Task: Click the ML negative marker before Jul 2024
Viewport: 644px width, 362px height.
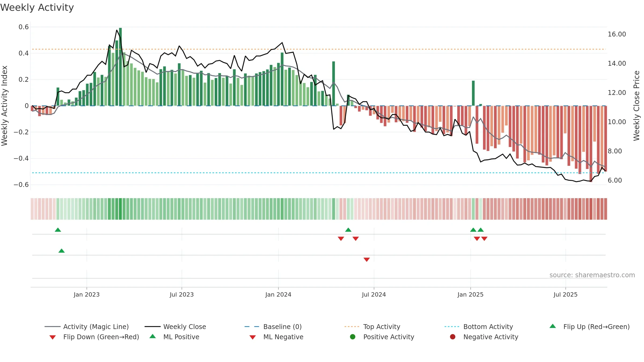Action: [x=367, y=260]
